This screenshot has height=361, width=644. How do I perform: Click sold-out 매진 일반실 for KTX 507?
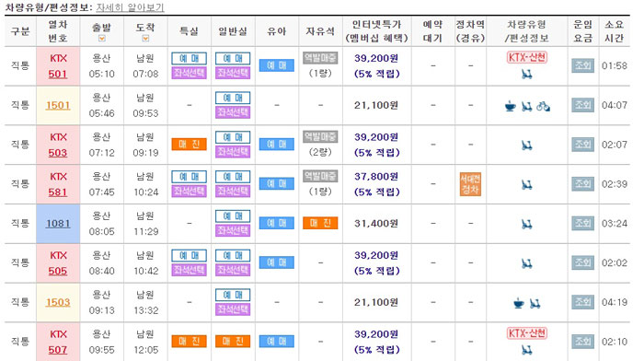point(233,342)
